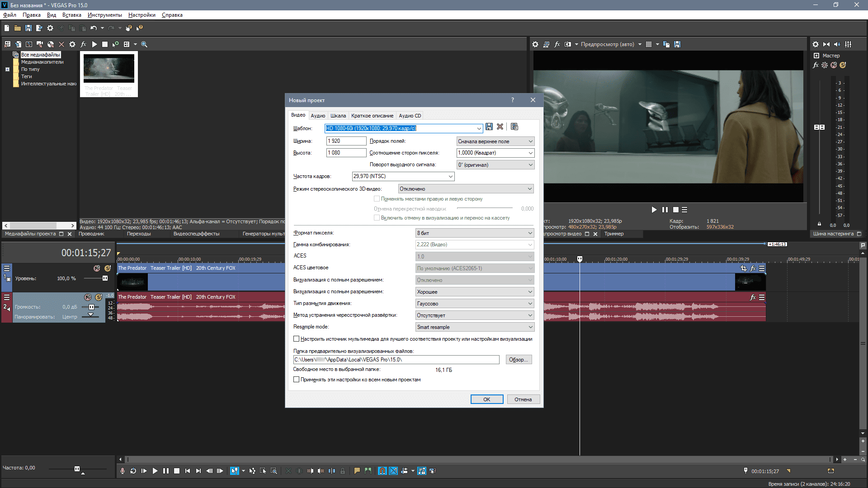This screenshot has width=868, height=488.
Task: Click the width input field 1 920
Action: coord(346,141)
